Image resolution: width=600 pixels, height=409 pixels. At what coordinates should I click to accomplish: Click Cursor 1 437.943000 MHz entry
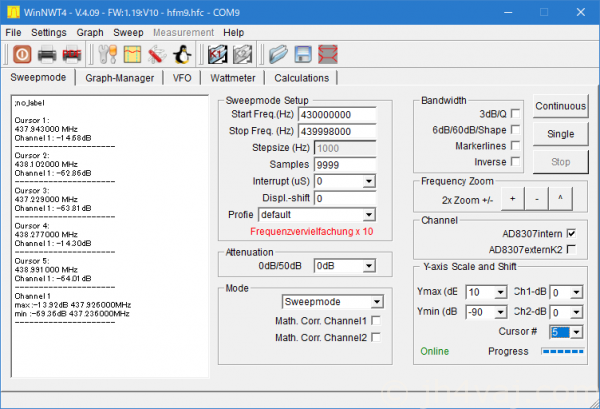tap(46, 129)
